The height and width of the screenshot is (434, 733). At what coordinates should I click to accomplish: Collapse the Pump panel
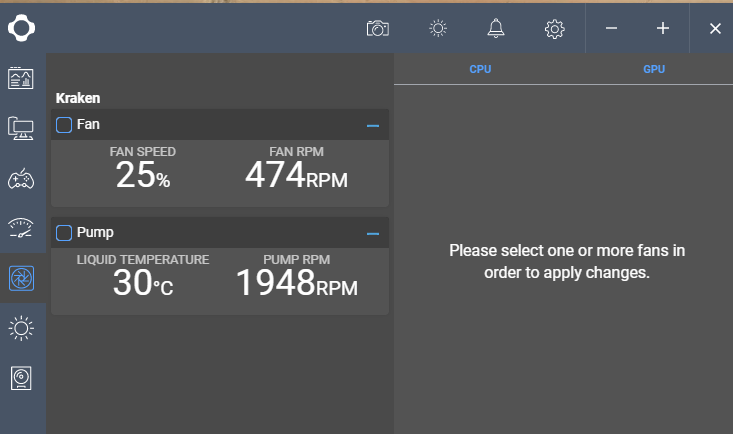[x=373, y=233]
